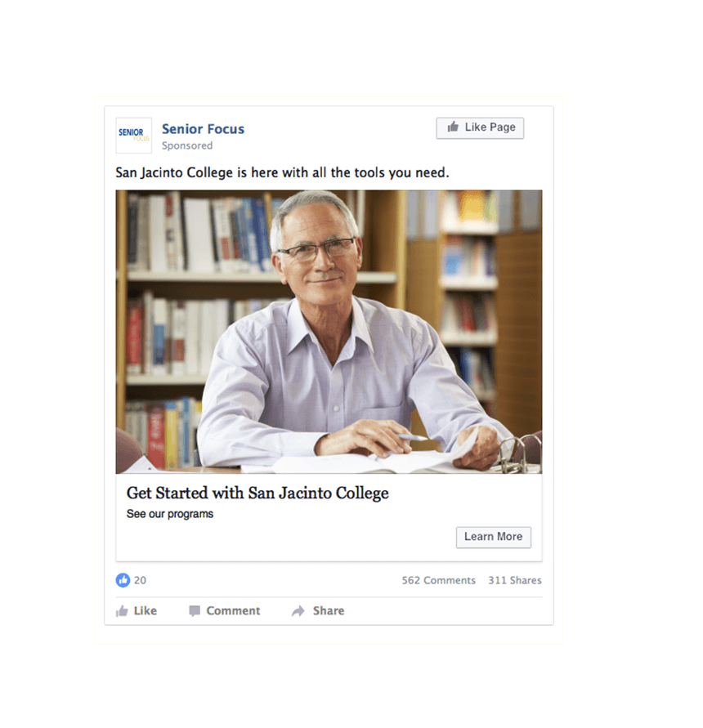Click the gray thumbs-up Like icon
Screen dimensions: 703x728
pyautogui.click(x=122, y=611)
